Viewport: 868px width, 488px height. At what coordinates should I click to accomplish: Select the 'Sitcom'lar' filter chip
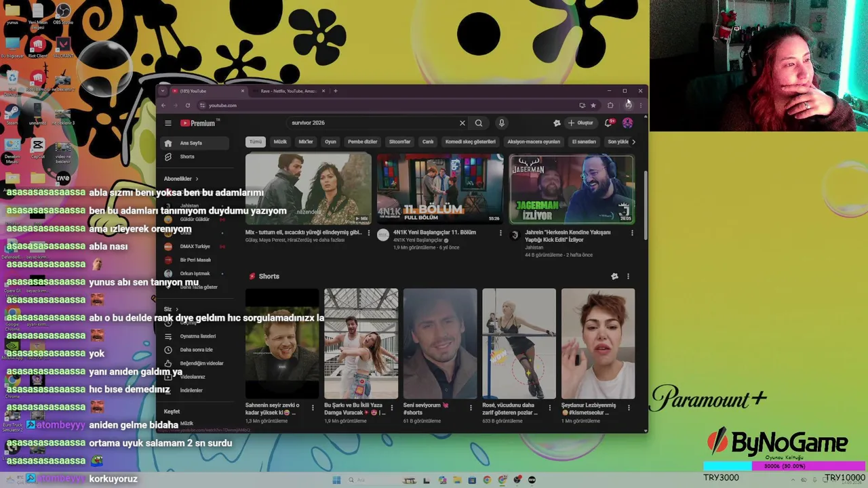(x=399, y=142)
